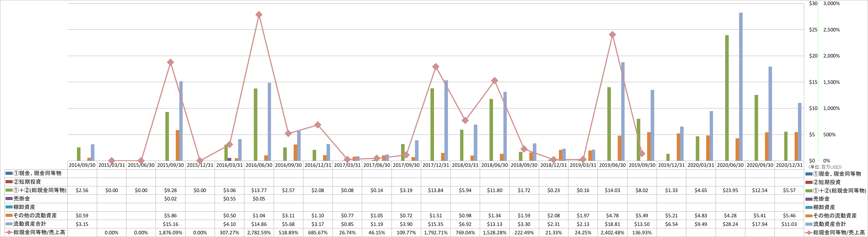The height and width of the screenshot is (237, 868).
Task: Select the 棚卸資産 table row header
Action: (x=36, y=207)
